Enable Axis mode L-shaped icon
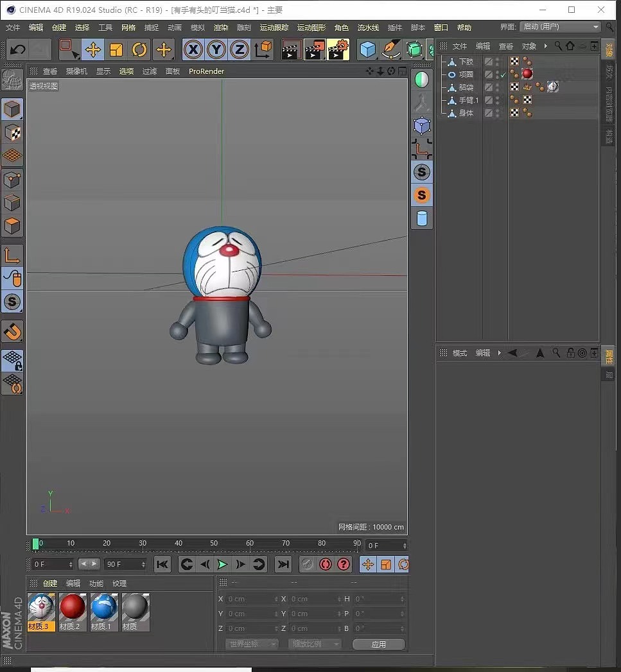This screenshot has width=621, height=672. point(12,255)
